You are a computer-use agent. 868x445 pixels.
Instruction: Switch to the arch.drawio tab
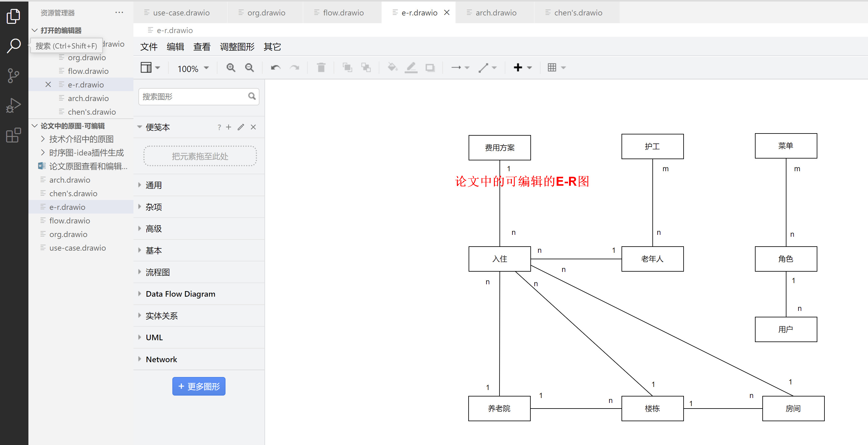(495, 12)
